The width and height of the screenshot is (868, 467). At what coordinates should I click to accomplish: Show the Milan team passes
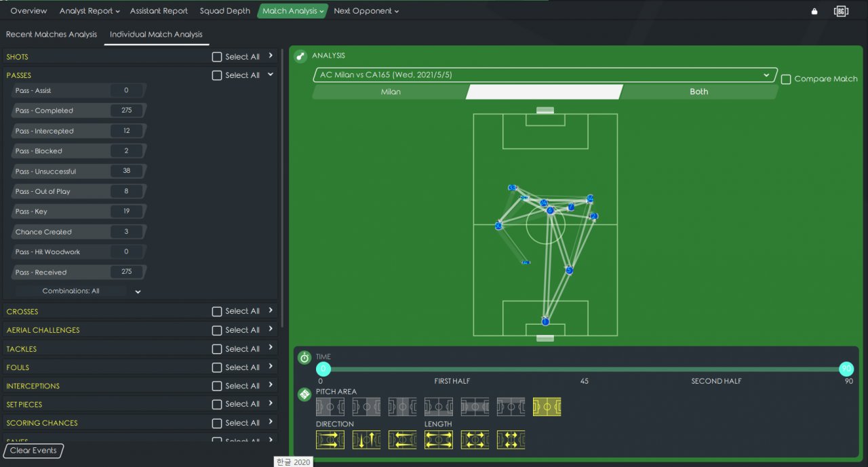[x=391, y=92]
